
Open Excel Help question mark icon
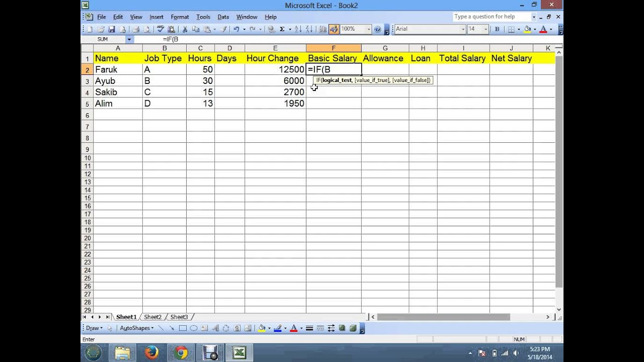click(377, 29)
